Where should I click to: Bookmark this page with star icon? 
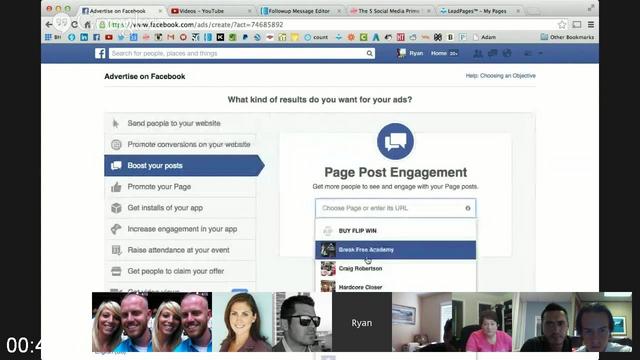[x=562, y=24]
